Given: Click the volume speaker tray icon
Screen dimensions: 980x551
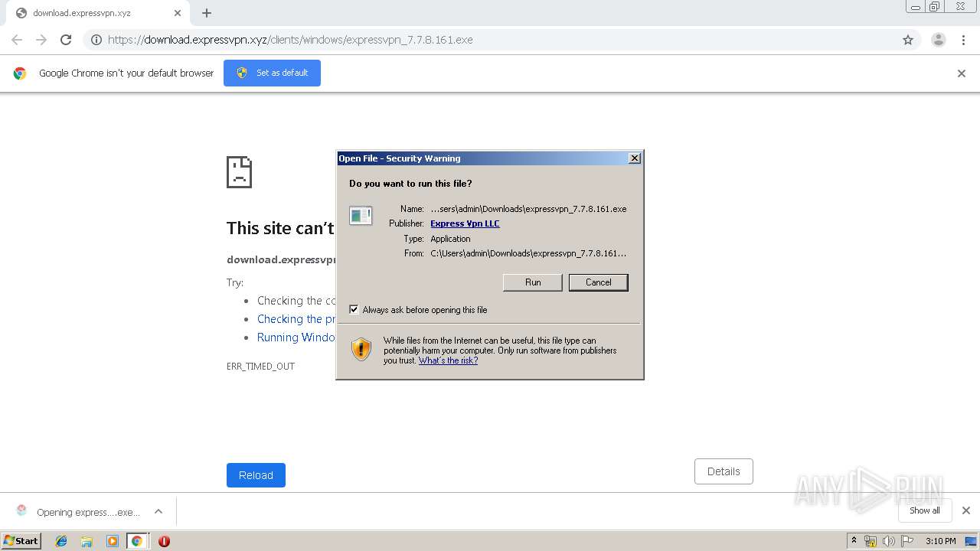Looking at the screenshot, I should 888,541.
